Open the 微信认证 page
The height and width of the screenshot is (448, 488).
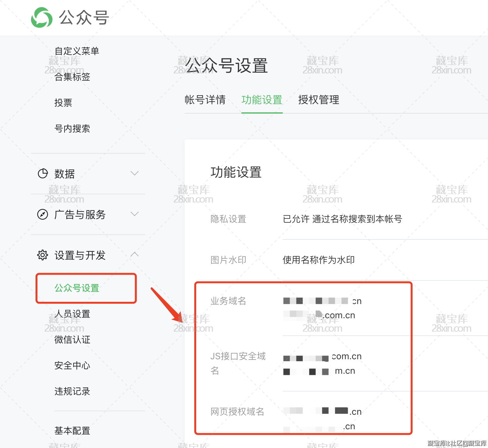72,340
